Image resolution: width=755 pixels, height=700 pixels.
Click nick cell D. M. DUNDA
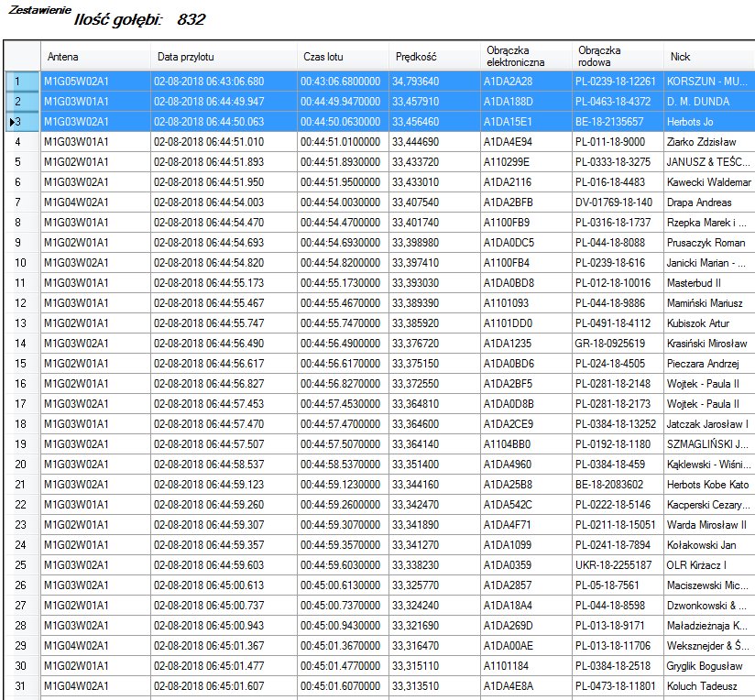(x=709, y=102)
